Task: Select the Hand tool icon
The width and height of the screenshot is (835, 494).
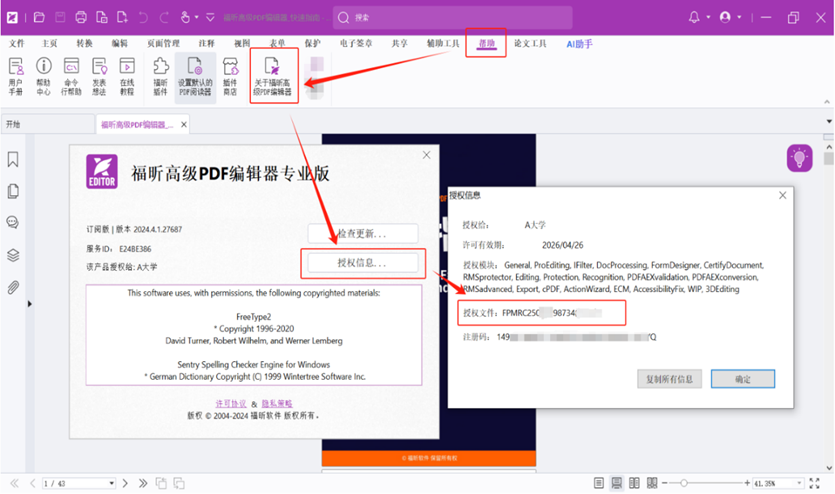Action: 185,18
